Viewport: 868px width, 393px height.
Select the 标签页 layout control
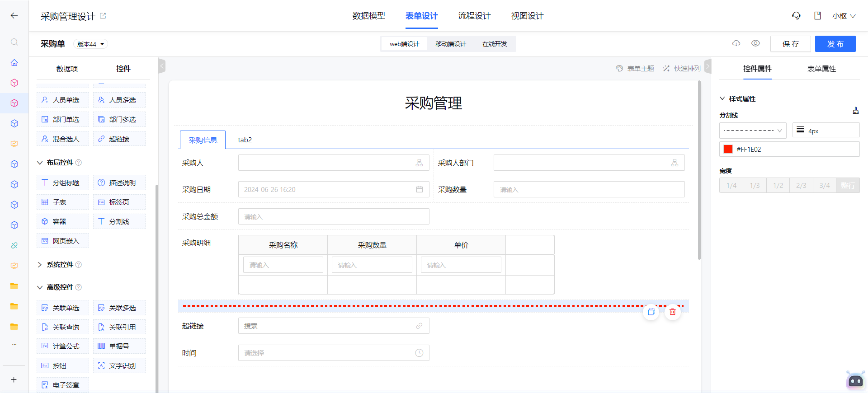coord(119,202)
